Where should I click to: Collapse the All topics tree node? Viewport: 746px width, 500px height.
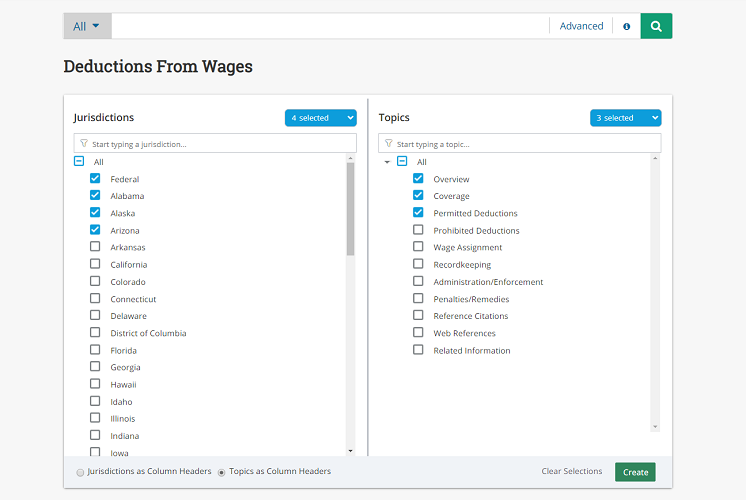coord(387,162)
